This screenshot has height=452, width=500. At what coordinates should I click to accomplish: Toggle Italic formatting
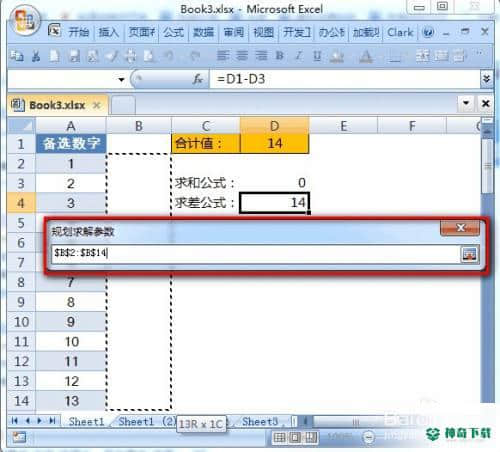(x=299, y=56)
